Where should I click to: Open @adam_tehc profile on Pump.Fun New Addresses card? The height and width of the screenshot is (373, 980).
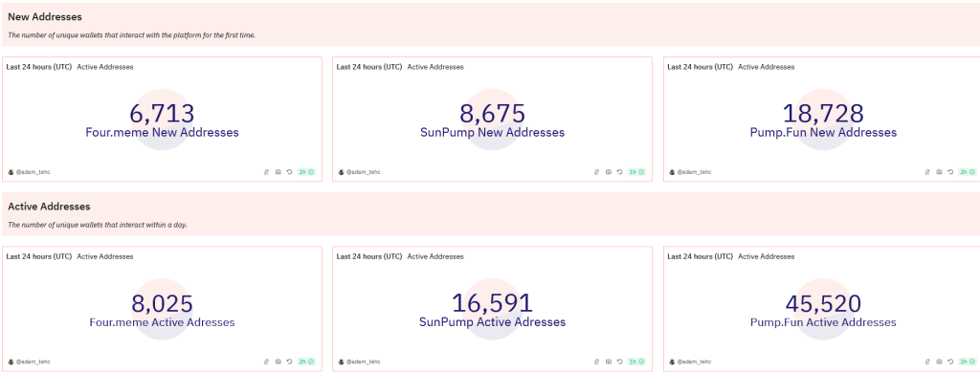click(695, 172)
